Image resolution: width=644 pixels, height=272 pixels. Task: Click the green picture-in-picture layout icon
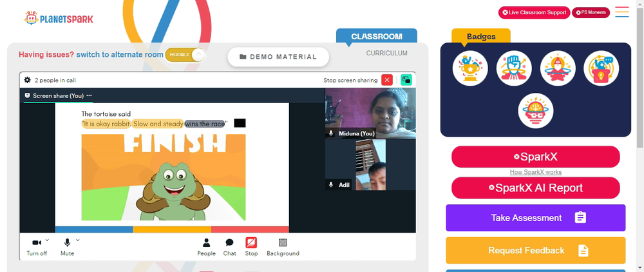(x=406, y=80)
